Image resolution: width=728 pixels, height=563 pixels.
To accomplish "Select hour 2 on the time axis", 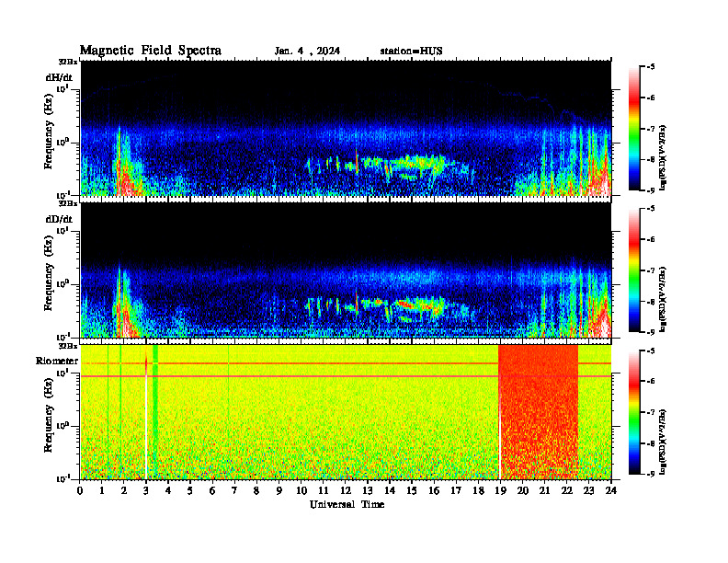I will [x=124, y=490].
